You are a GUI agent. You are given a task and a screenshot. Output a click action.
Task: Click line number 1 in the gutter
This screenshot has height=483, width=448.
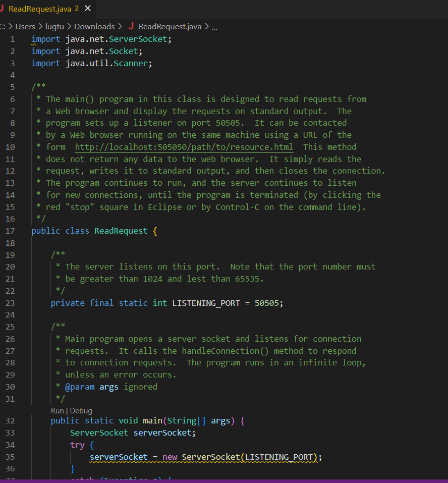(12, 39)
